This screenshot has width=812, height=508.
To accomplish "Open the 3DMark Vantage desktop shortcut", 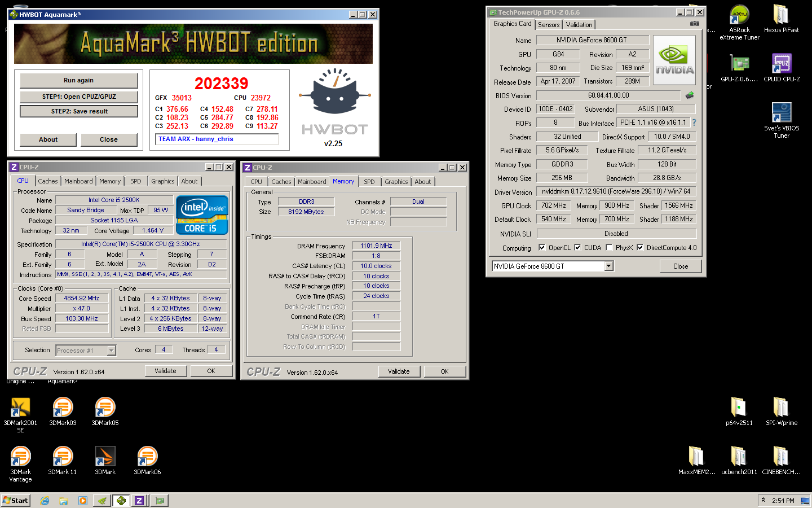I will 20,463.
